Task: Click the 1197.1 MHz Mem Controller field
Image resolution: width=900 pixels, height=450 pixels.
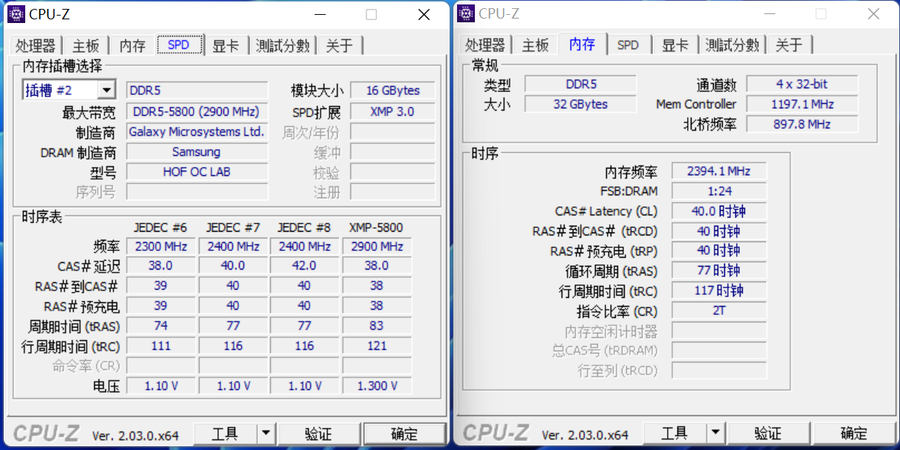Action: (802, 104)
